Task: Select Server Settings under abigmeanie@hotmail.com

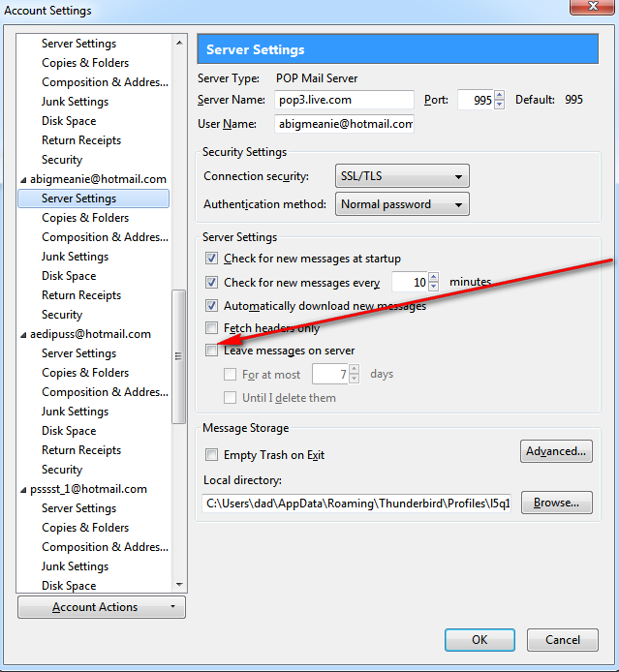Action: pos(93,199)
